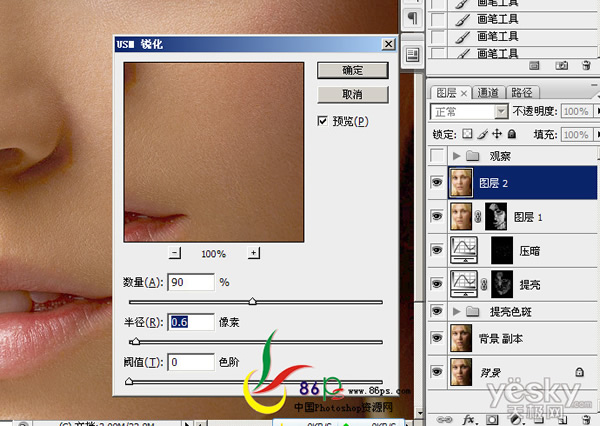
Task: Zoom out the sharpen preview
Action: [174, 253]
